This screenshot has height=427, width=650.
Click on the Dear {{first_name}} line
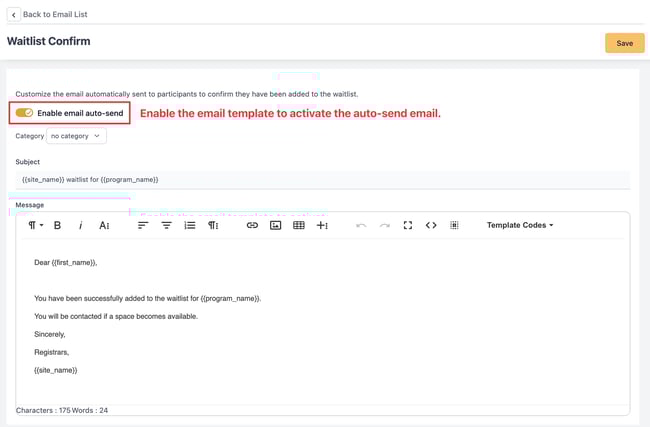point(65,262)
